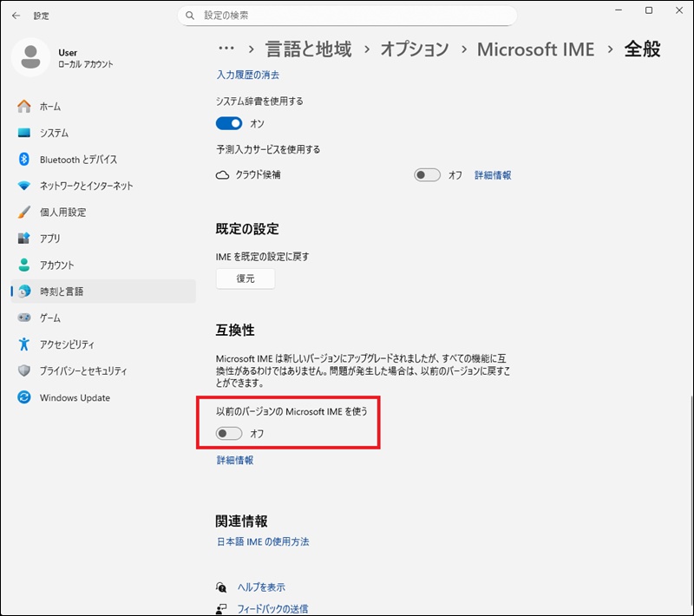Click 言語と地域 in breadcrumb

310,49
